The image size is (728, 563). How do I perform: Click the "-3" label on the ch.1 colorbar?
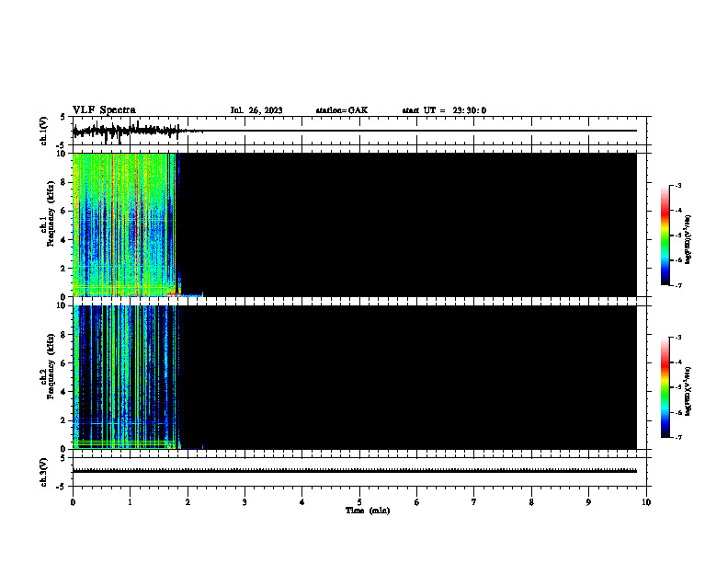coord(677,185)
